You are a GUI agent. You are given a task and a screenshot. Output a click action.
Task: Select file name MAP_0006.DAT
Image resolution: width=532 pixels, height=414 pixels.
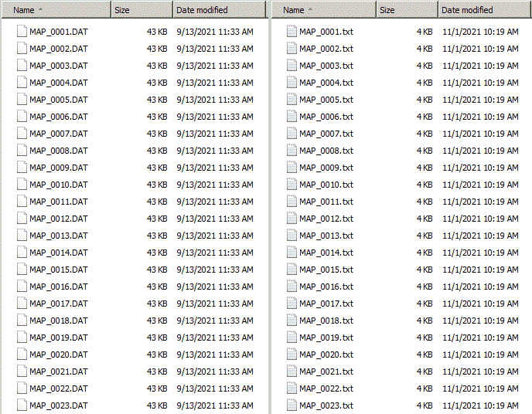coord(59,117)
